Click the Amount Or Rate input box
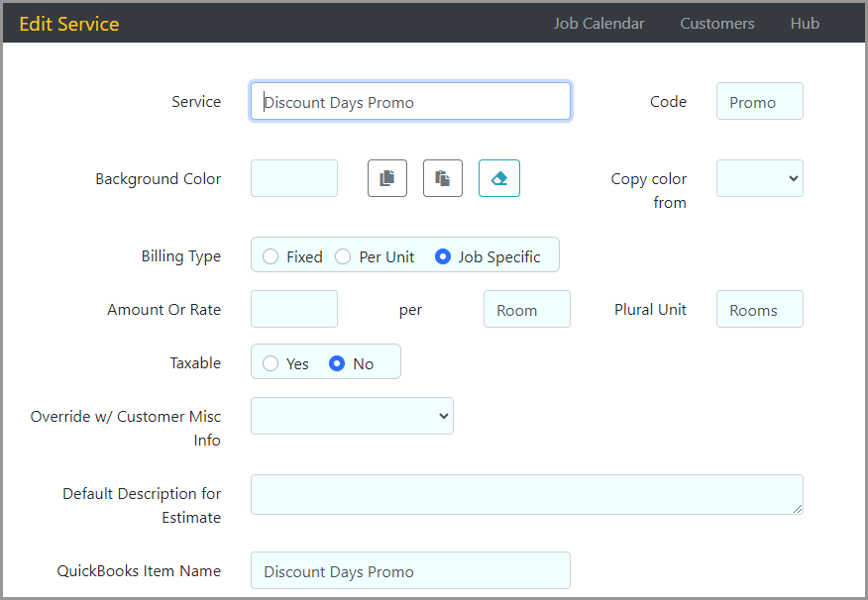Viewport: 868px width, 600px height. (x=294, y=309)
